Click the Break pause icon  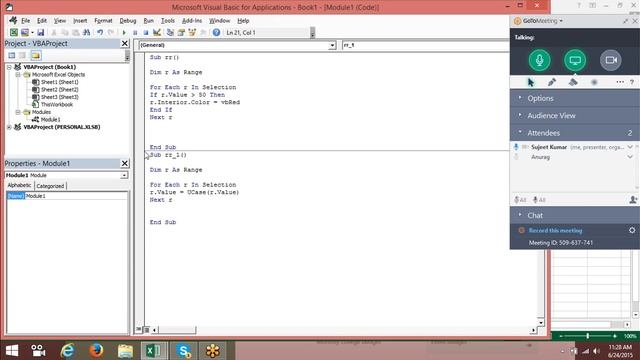135,33
